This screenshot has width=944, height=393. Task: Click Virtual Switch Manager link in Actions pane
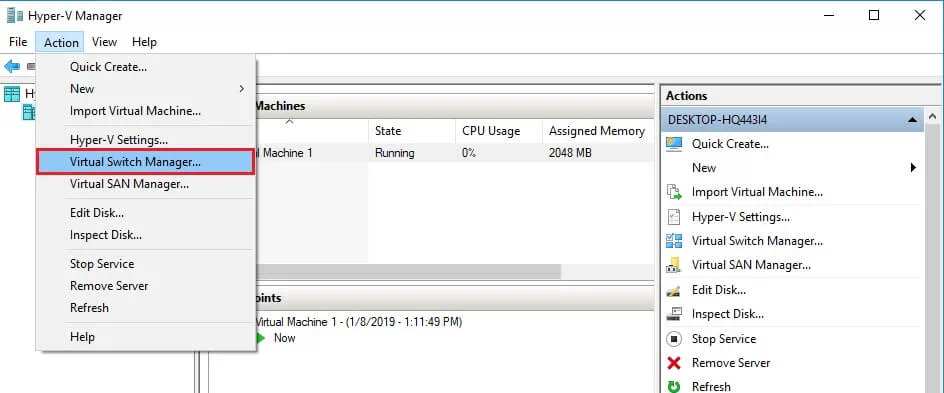pos(757,241)
